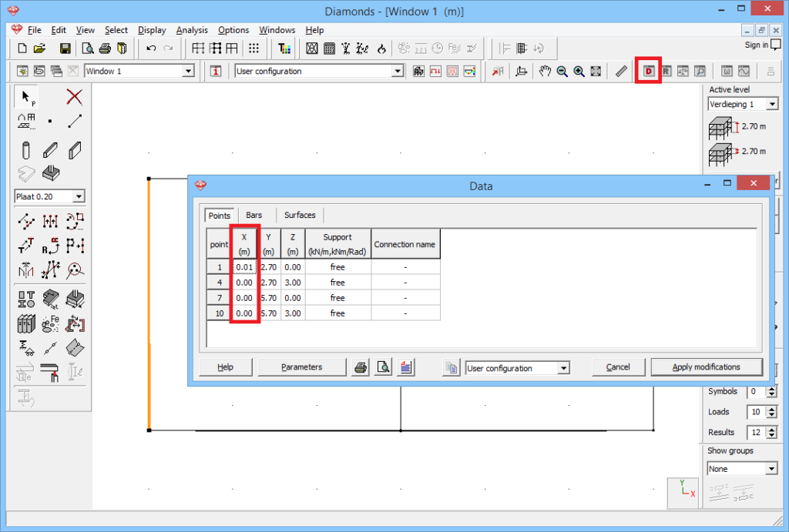Choose the draw point tool
789x532 pixels.
coord(50,121)
